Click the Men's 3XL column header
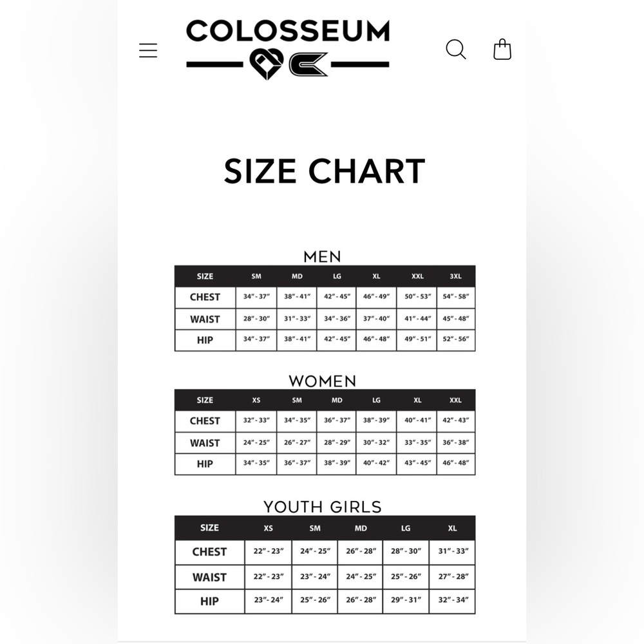Image resolution: width=644 pixels, height=644 pixels. pyautogui.click(x=455, y=276)
